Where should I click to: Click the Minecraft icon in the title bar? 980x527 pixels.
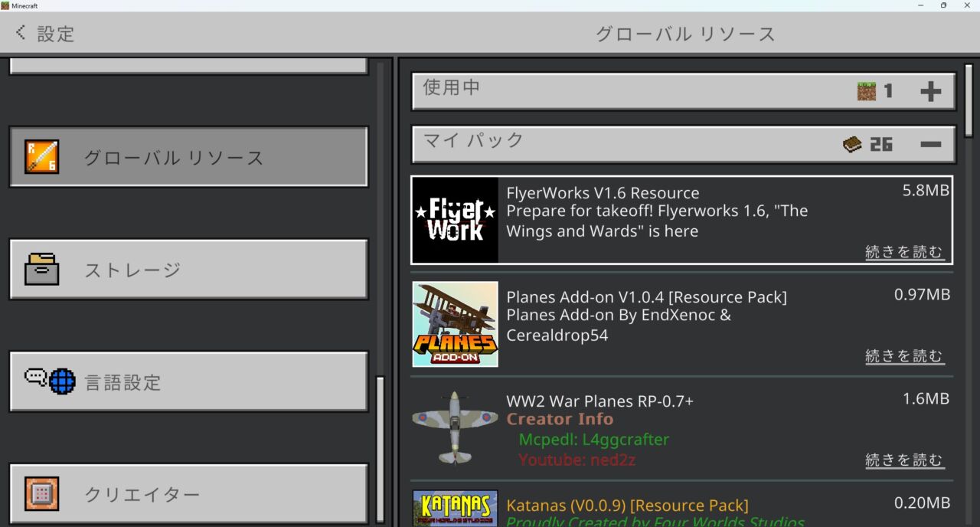(6, 5)
